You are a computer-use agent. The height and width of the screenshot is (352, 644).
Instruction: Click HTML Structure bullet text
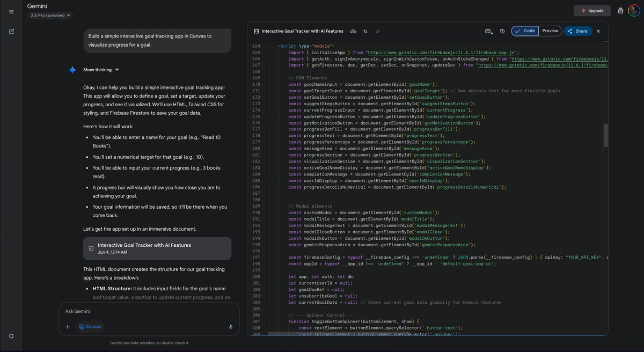[x=161, y=293]
